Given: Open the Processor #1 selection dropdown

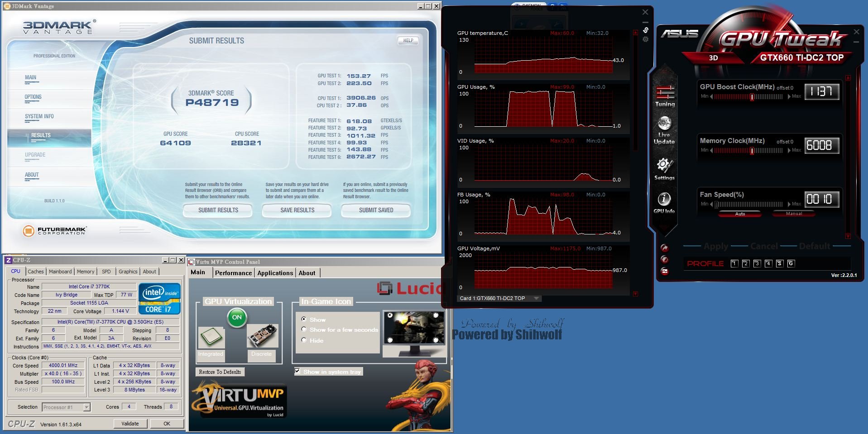Looking at the screenshot, I should tap(66, 407).
